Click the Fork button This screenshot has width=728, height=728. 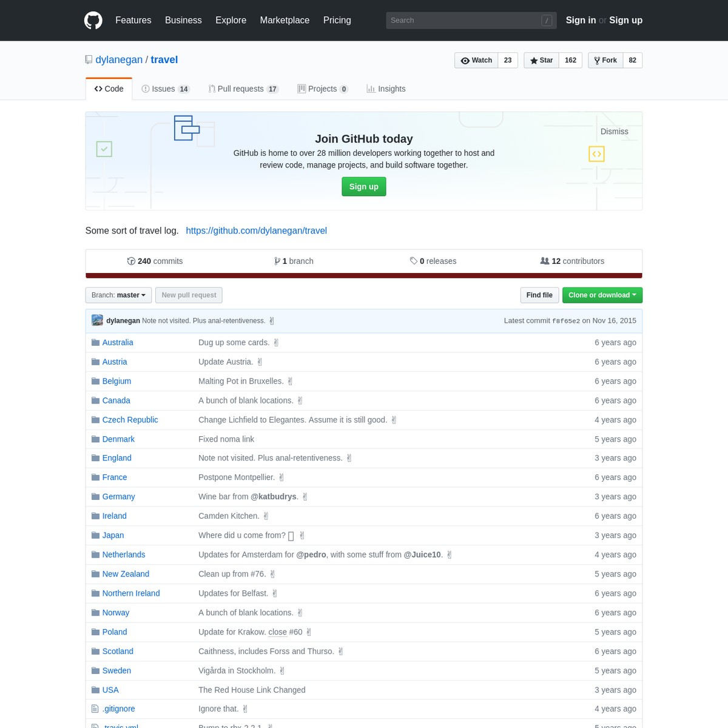[x=605, y=60]
